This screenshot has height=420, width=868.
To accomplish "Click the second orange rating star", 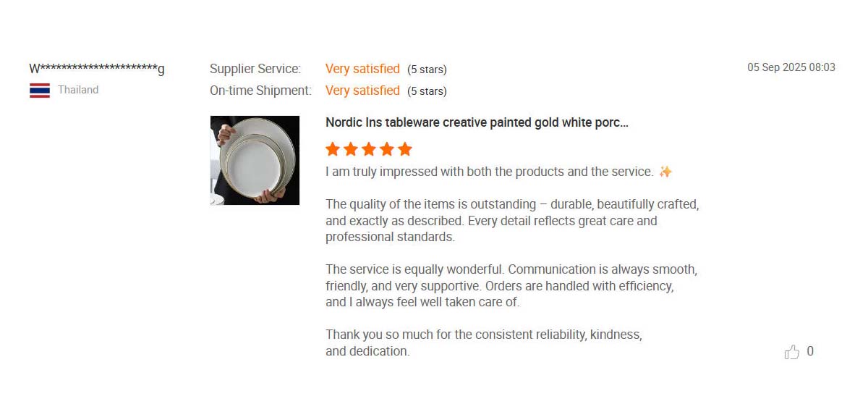I will [x=351, y=149].
